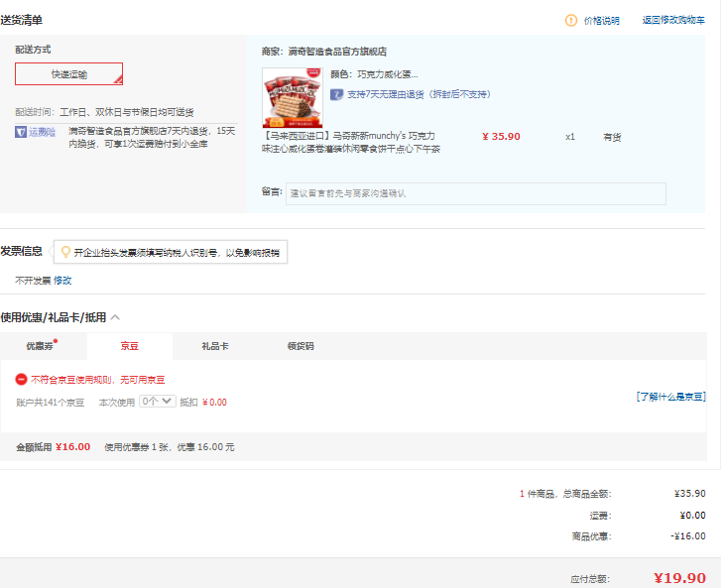Click the 价格说明 link
The height and width of the screenshot is (588, 727).
(601, 20)
